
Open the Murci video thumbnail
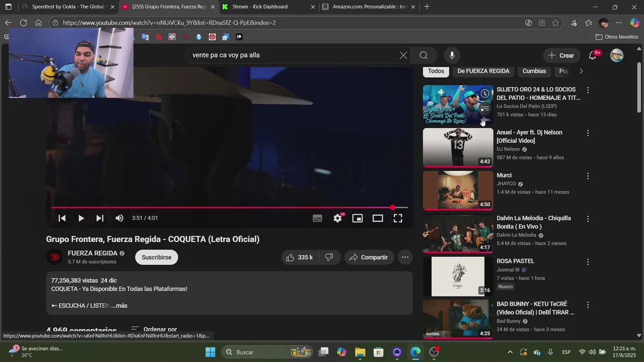click(x=458, y=191)
